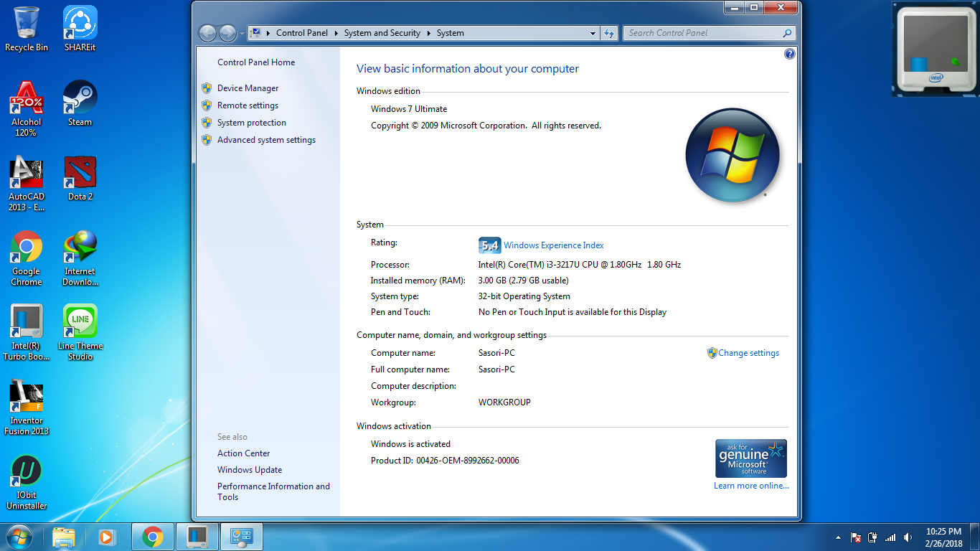Click the Remote settings menu entry
Screen dimensions: 980x551
[247, 105]
